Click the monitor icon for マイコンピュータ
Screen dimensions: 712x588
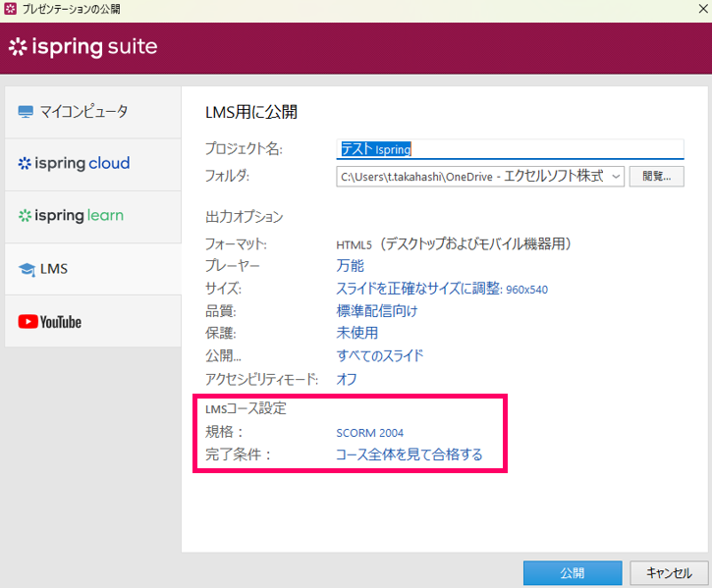pyautogui.click(x=26, y=112)
